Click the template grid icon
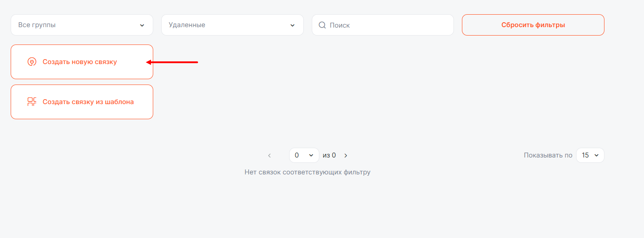The height and width of the screenshot is (238, 644). [x=32, y=102]
